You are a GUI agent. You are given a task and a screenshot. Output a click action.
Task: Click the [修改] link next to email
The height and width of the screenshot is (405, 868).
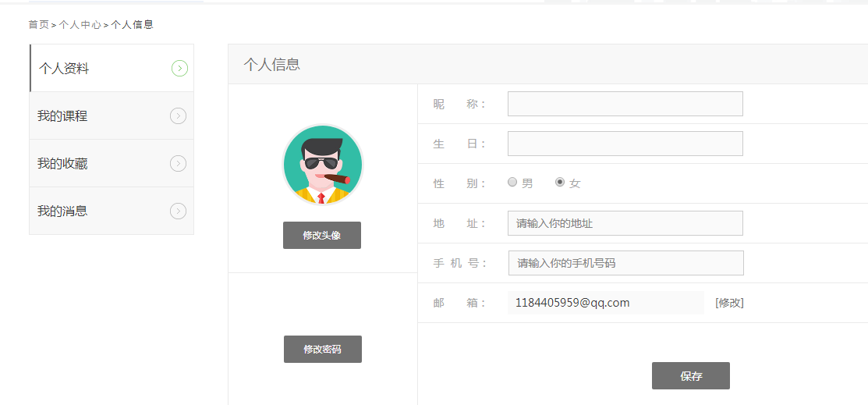[x=730, y=303]
